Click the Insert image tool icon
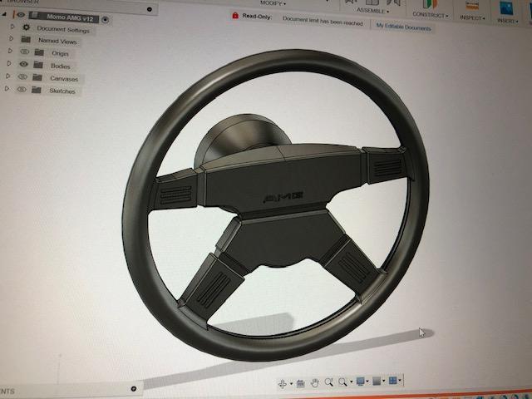Screen dimensions: 532x399 (506, 7)
